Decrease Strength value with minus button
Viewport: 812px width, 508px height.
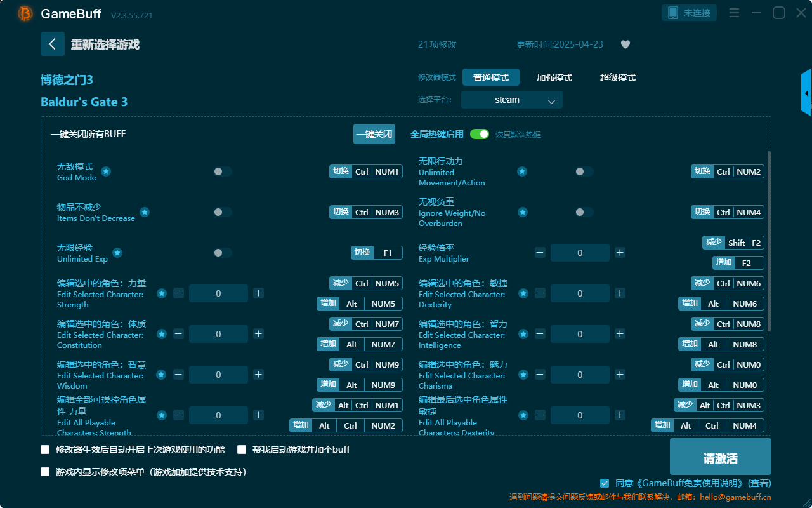pyautogui.click(x=178, y=293)
